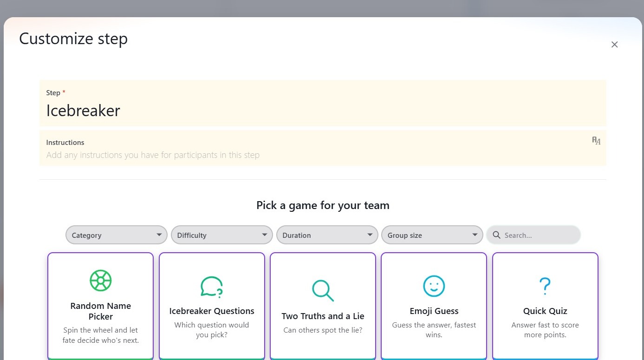This screenshot has height=360, width=644.
Task: Close the Customize step dialog
Action: pos(614,45)
